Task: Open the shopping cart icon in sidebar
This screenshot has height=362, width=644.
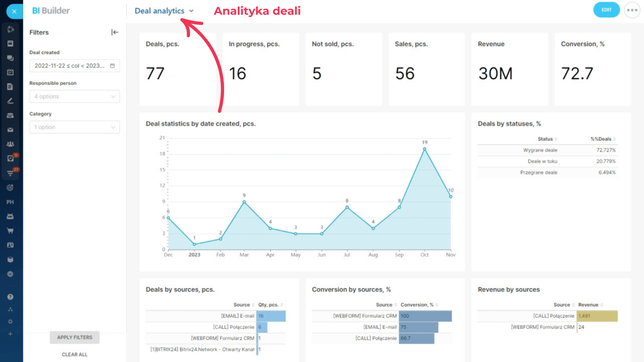Action: [x=10, y=231]
